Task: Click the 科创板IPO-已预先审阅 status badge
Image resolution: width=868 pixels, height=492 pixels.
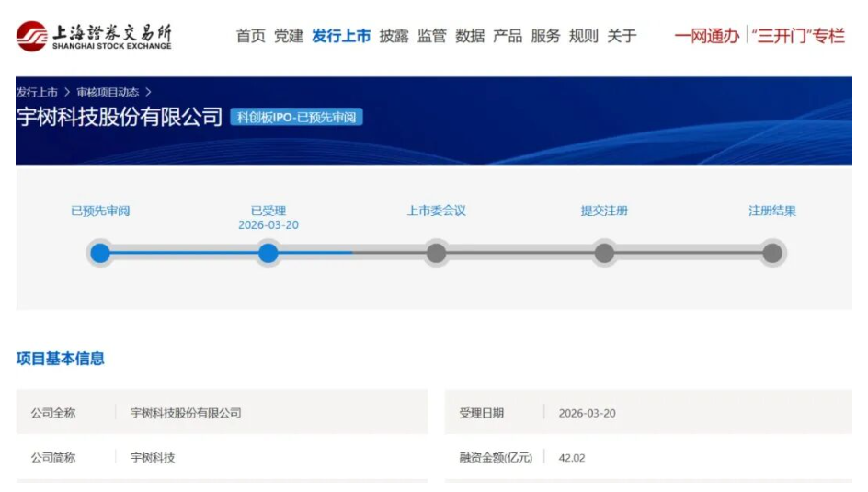Action: coord(296,118)
